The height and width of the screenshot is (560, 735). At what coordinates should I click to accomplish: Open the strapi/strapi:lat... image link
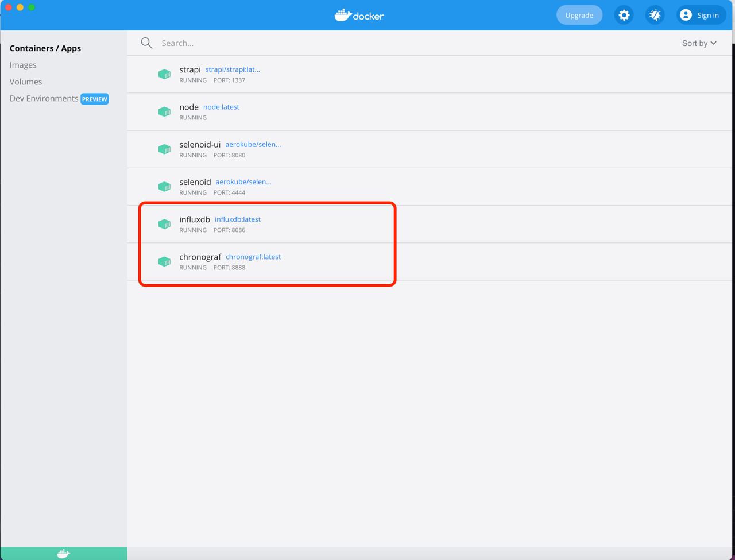pyautogui.click(x=233, y=69)
